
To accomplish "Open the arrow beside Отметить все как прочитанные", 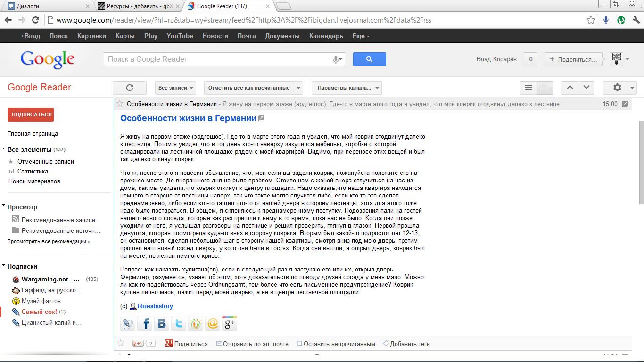I will tap(298, 88).
